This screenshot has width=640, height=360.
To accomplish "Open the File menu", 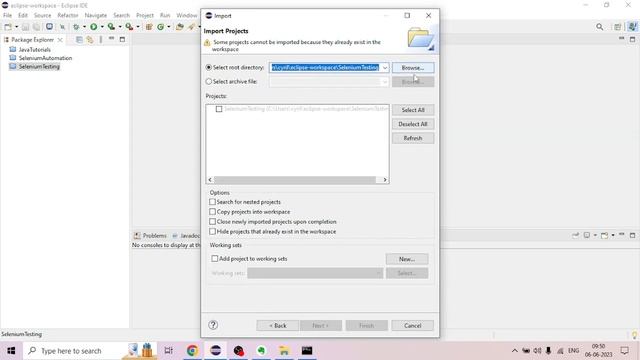I will pyautogui.click(x=7, y=15).
